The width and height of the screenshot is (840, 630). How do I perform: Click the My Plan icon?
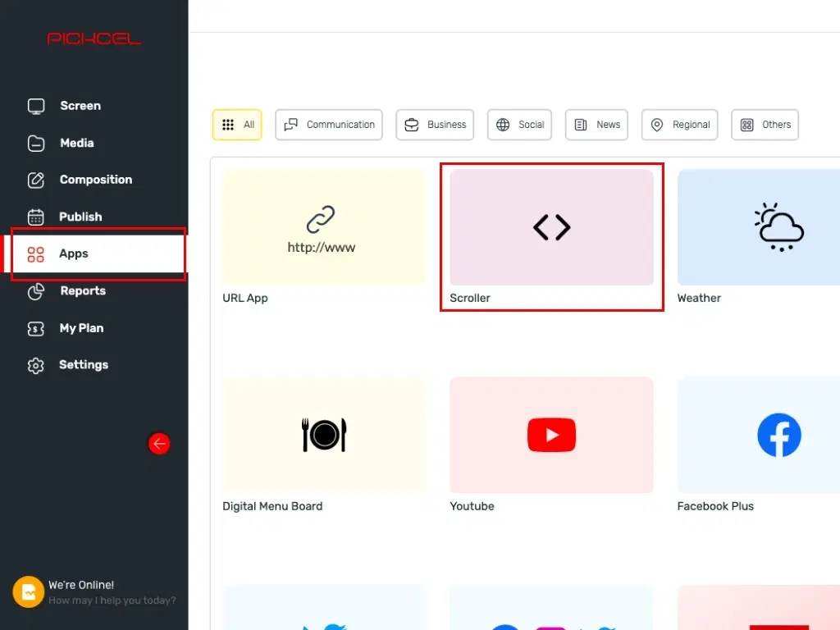(36, 328)
